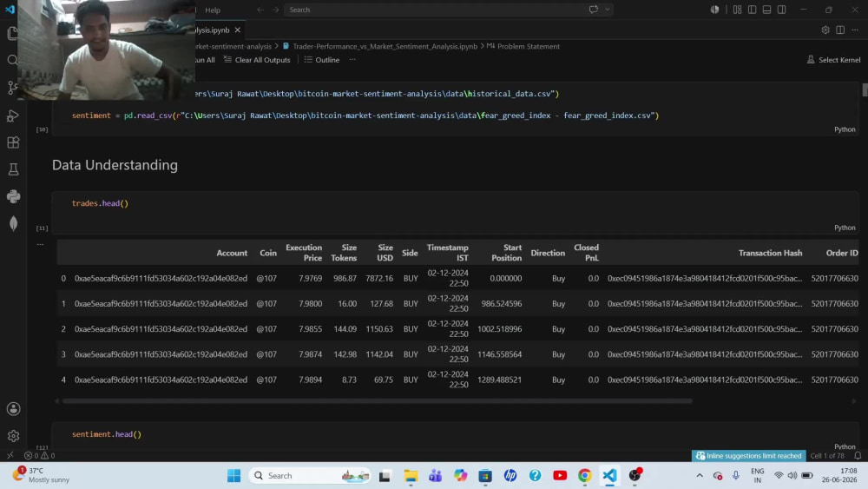This screenshot has height=489, width=868.
Task: Go back in navigation history
Action: click(x=260, y=10)
